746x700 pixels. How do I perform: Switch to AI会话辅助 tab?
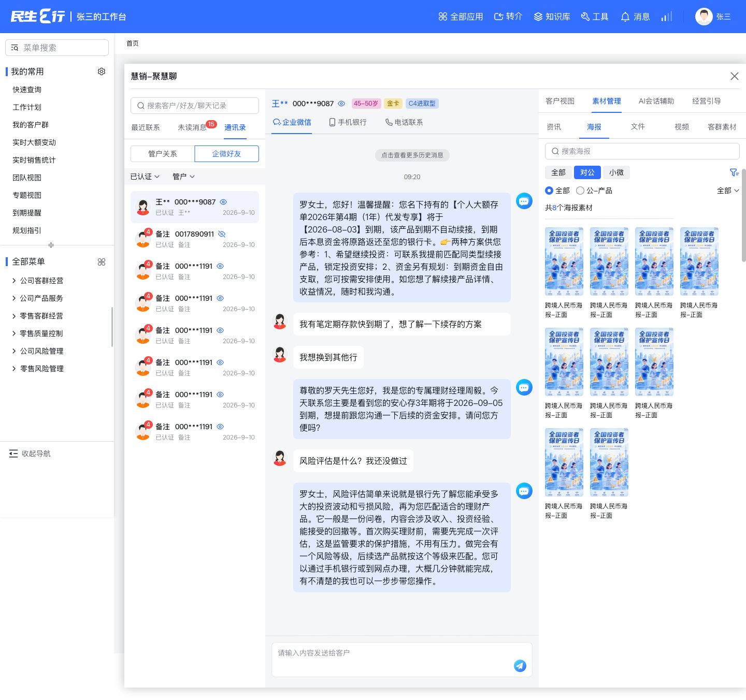656,101
